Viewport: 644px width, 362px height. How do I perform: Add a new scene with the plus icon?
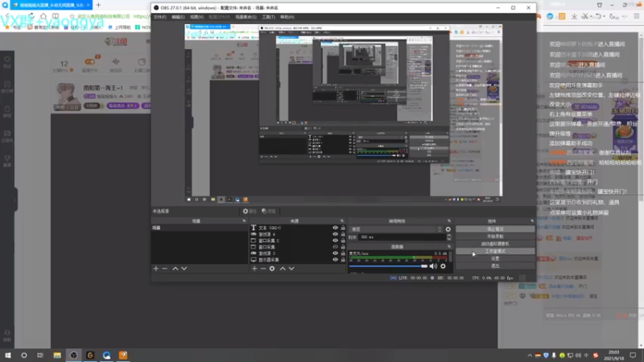point(156,269)
